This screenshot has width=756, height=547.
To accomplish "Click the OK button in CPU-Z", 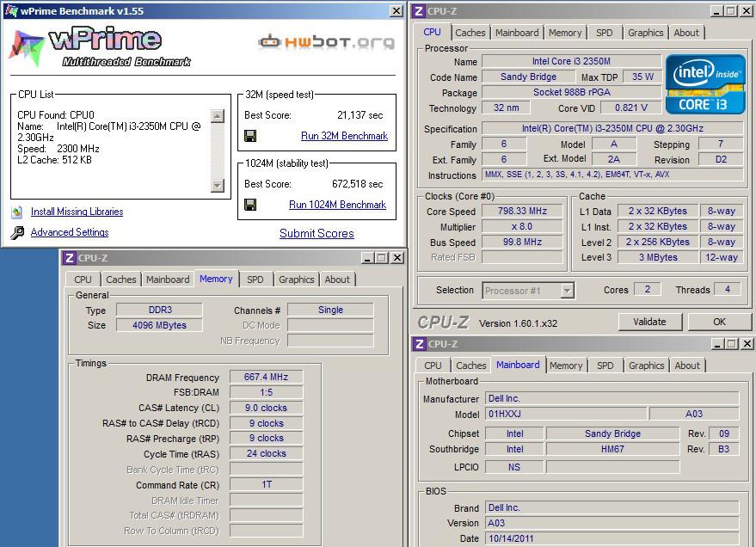I will [x=719, y=322].
